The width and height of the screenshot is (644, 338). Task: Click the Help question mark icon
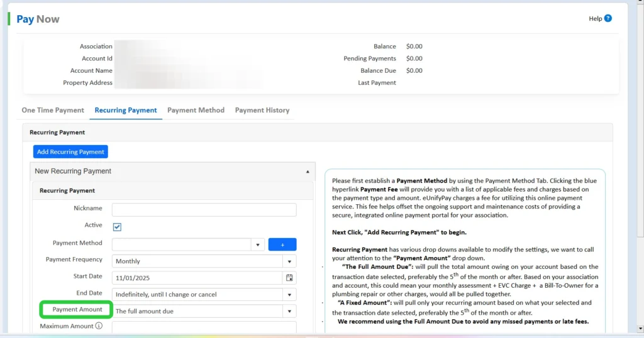click(x=608, y=19)
